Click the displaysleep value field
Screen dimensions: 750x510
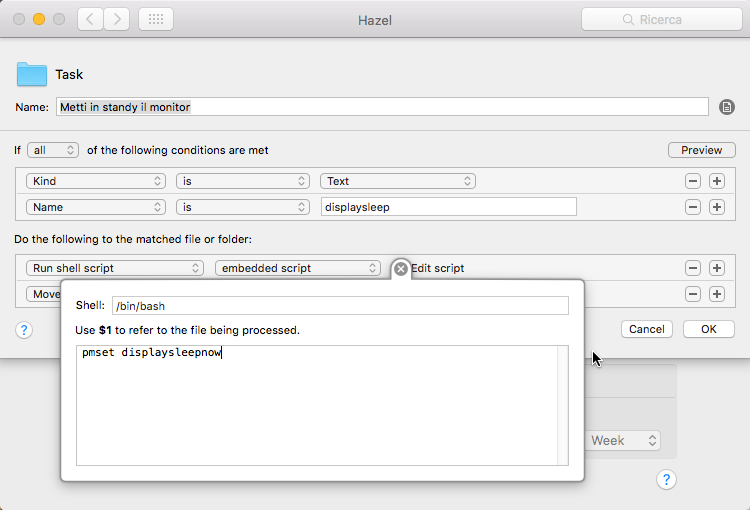tap(449, 207)
